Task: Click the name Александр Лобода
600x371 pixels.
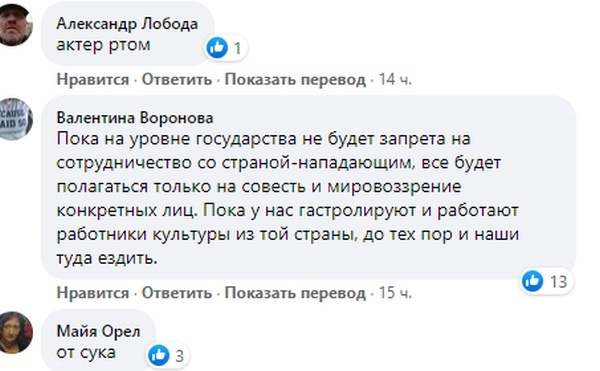Action: tap(127, 24)
